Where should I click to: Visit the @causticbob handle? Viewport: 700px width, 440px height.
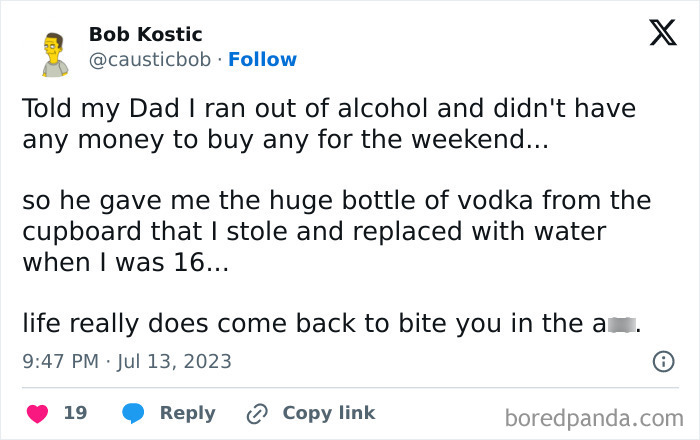[x=149, y=59]
